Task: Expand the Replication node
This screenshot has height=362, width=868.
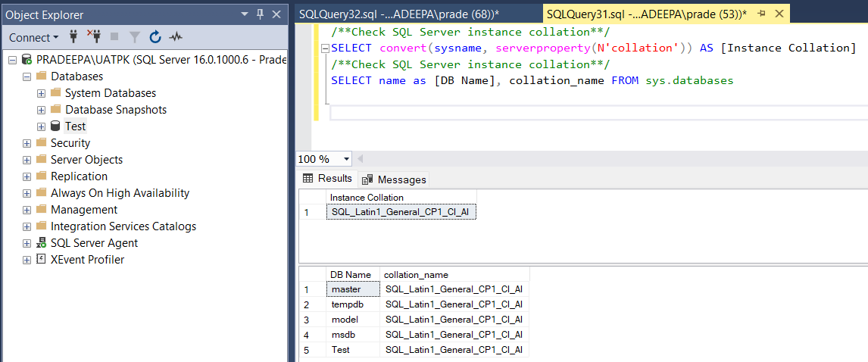Action: (x=27, y=176)
